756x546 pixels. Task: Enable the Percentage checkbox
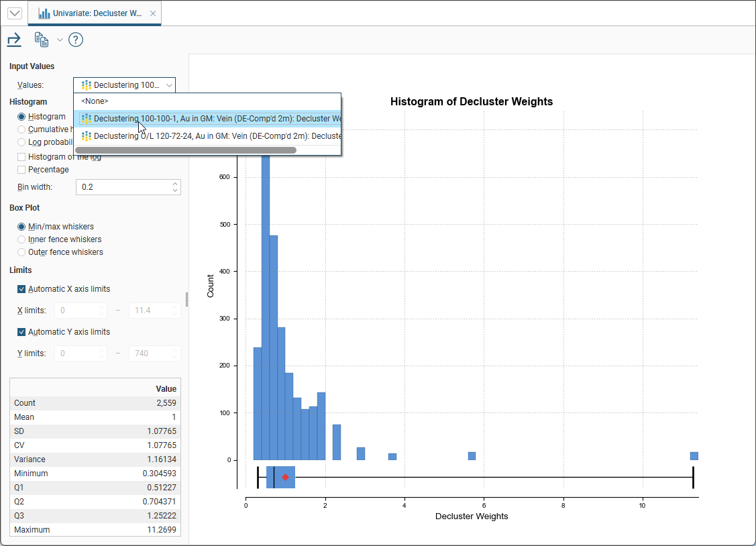pos(22,170)
